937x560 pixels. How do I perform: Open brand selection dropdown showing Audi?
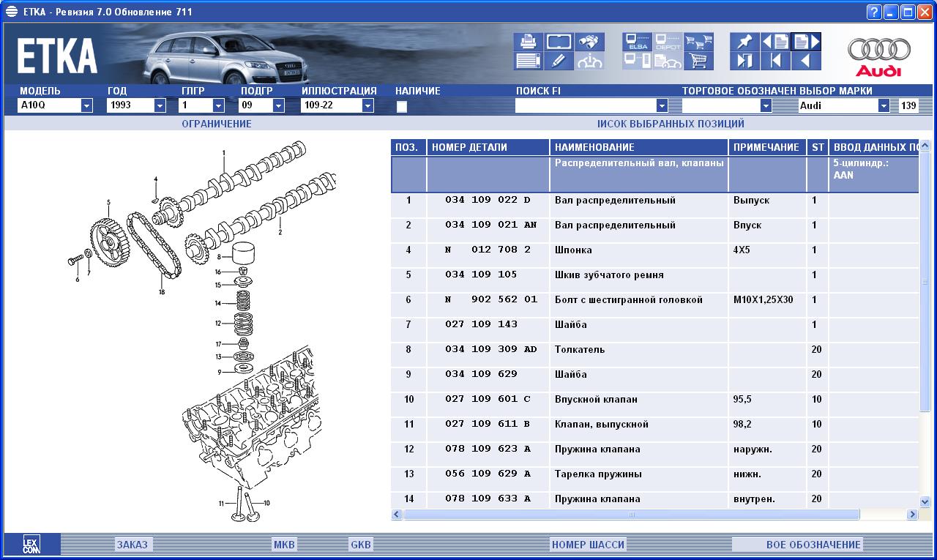pyautogui.click(x=884, y=105)
